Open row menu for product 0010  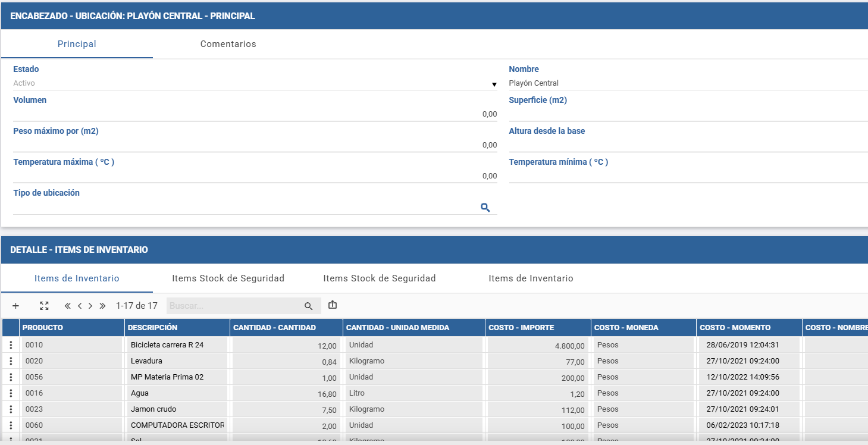click(x=11, y=345)
